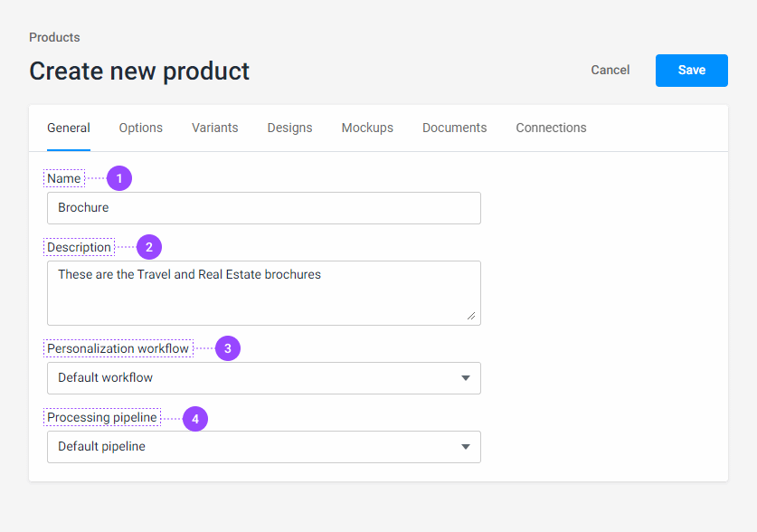This screenshot has width=757, height=532.
Task: Select the Documents tab
Action: coord(454,128)
